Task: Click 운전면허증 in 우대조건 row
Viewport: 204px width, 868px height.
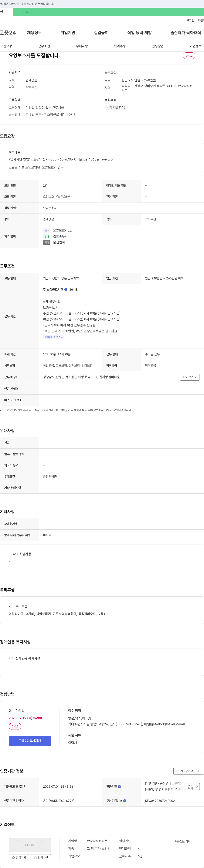Action: click(50, 476)
